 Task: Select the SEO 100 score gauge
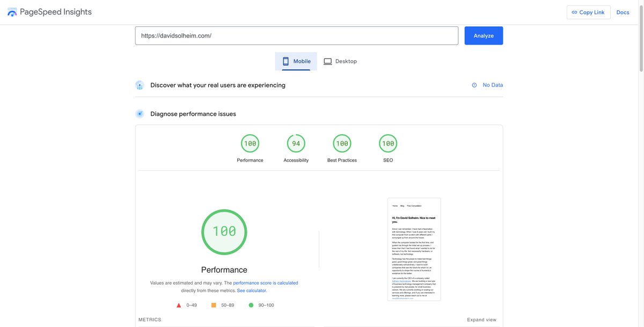(x=388, y=143)
